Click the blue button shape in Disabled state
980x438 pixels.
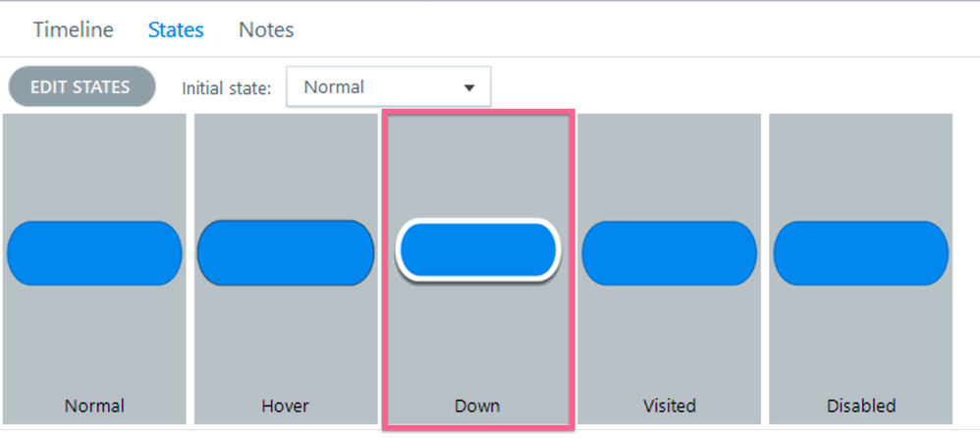pos(860,253)
